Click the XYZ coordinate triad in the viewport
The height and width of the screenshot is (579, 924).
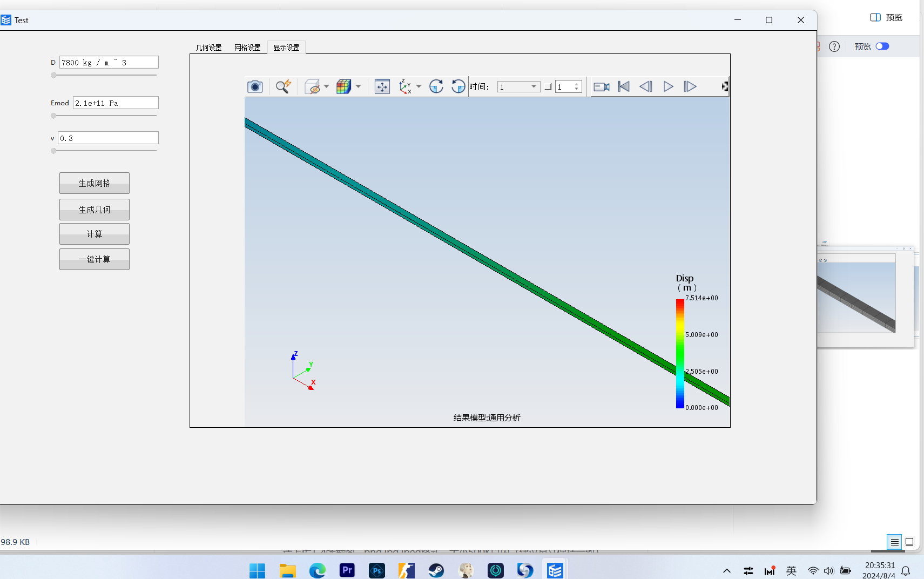click(x=303, y=371)
